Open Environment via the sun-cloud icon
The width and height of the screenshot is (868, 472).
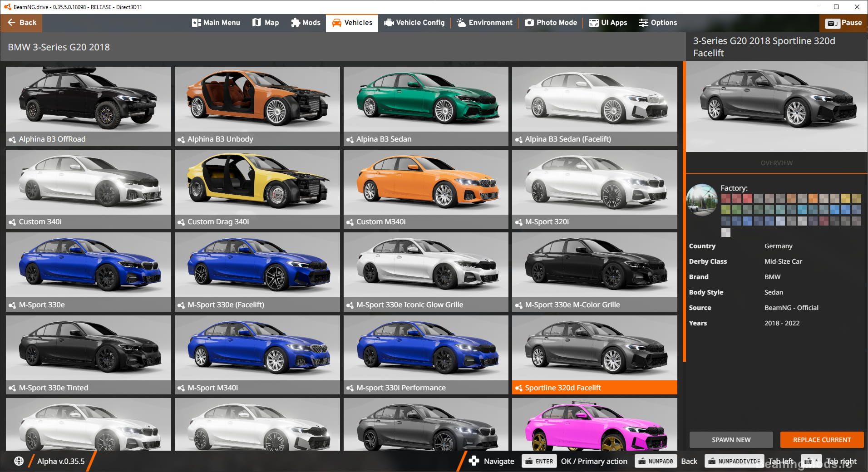(461, 23)
